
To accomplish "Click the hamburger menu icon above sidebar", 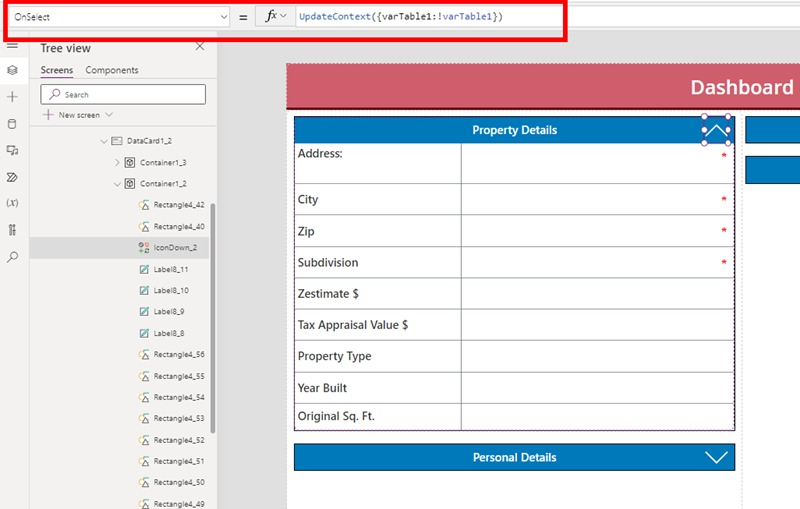I will pyautogui.click(x=13, y=45).
